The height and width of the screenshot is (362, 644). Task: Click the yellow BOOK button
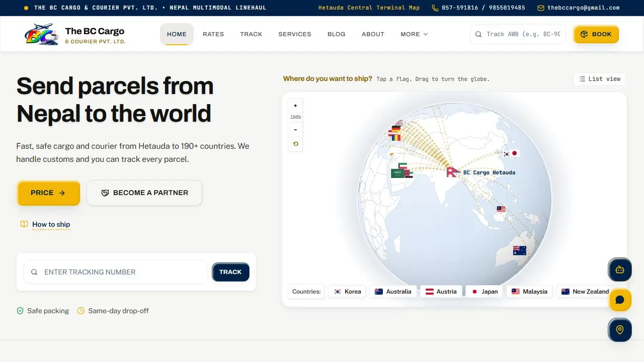coord(596,34)
